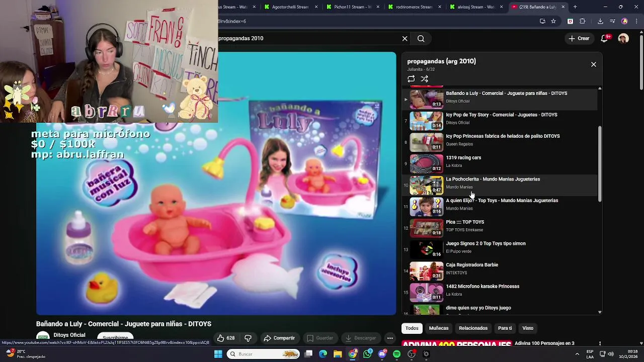Open OBS Studio from taskbar
The image size is (644, 362).
click(412, 354)
